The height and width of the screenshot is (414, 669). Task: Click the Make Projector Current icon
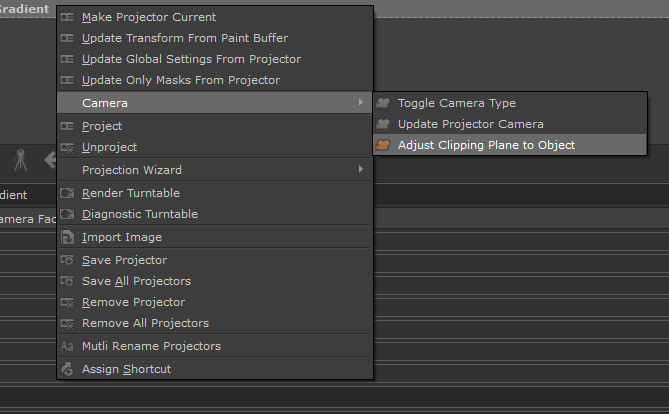pos(67,17)
